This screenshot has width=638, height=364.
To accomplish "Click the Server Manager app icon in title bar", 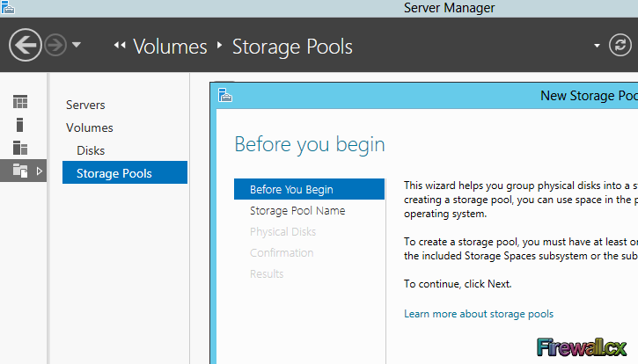I will (8, 7).
